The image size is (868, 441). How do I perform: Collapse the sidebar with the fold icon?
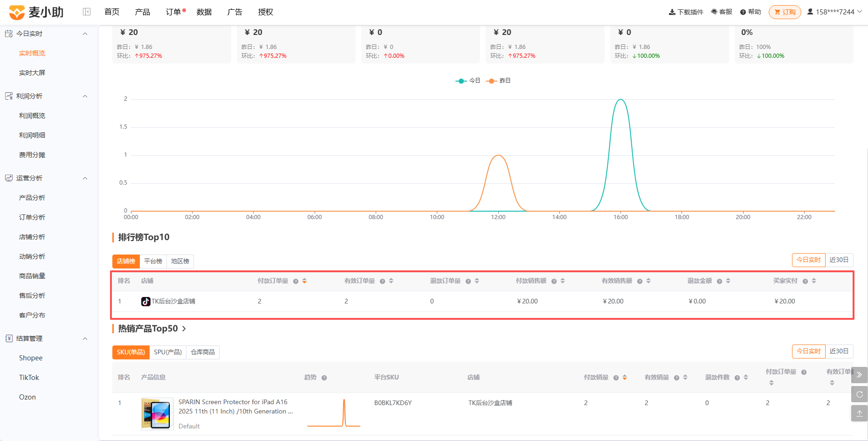click(x=87, y=12)
